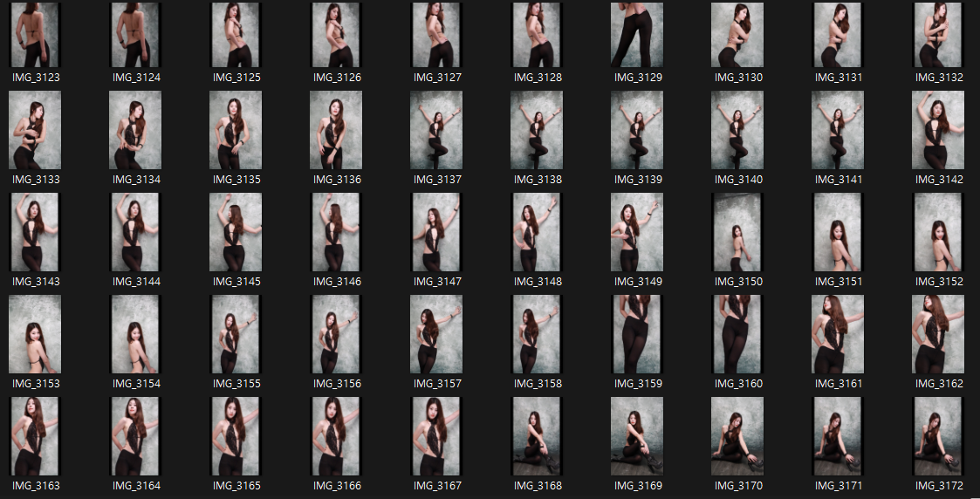Select the IMG_3128 thumbnail
Viewport: 980px width, 499px height.
click(x=537, y=35)
